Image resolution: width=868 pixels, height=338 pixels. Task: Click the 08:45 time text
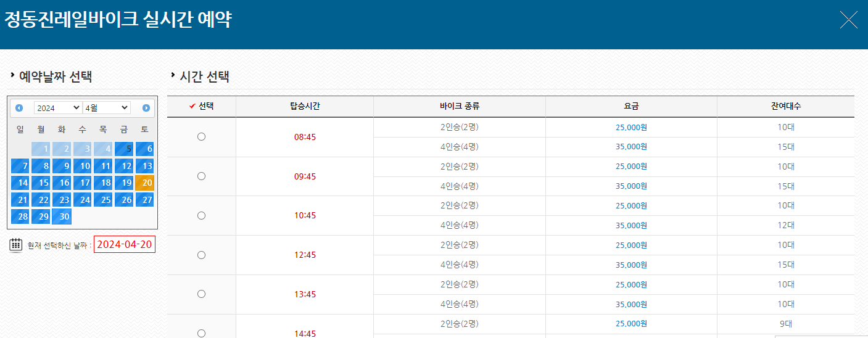tap(305, 137)
